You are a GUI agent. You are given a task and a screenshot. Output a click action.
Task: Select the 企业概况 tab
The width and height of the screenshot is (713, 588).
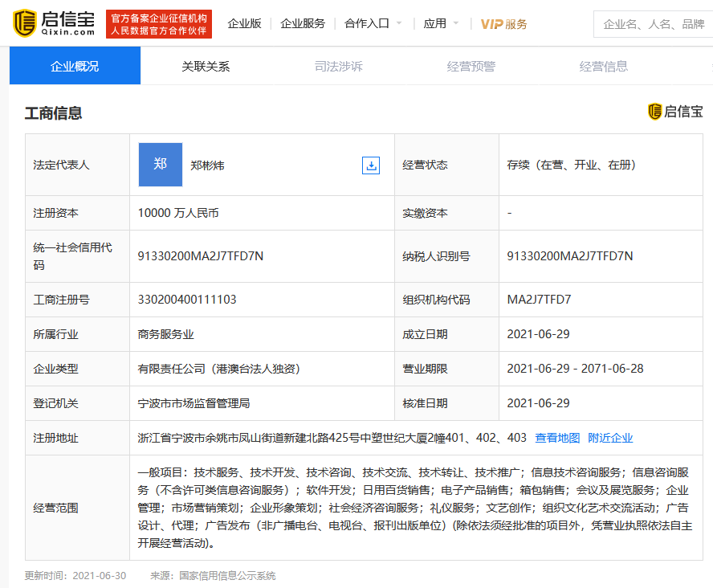click(x=75, y=66)
